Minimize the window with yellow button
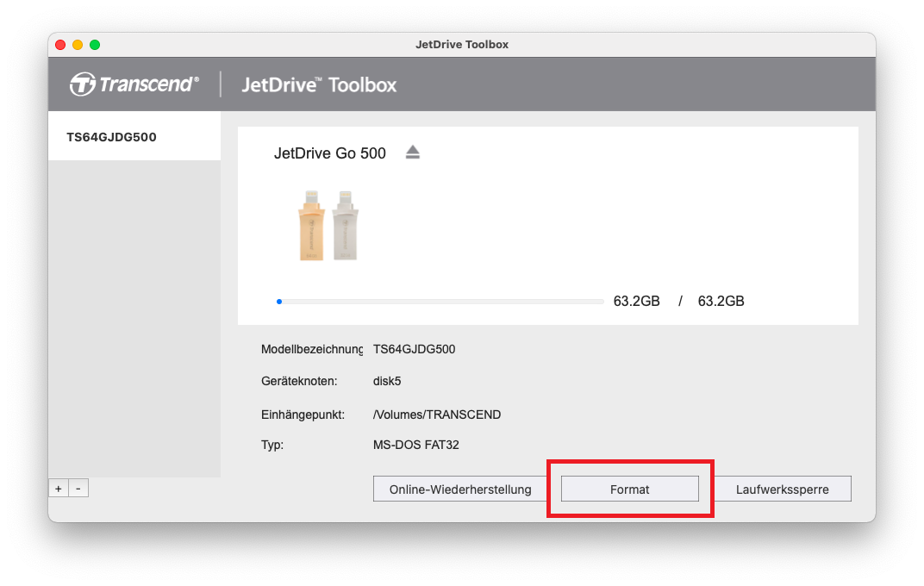This screenshot has width=924, height=586. point(78,45)
